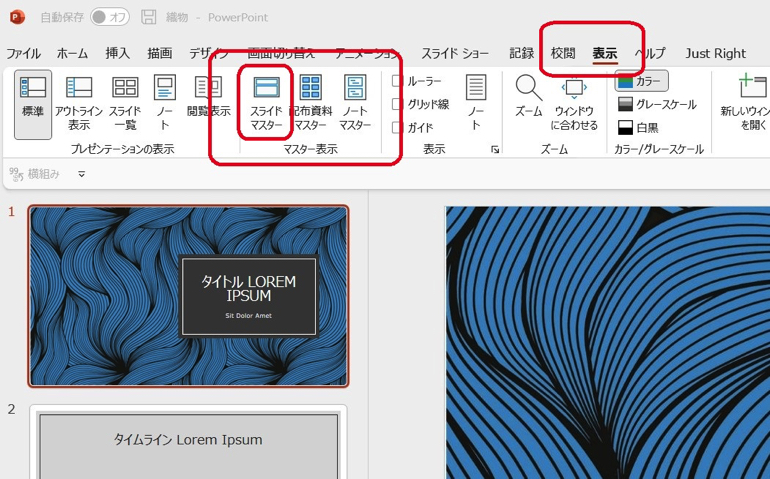Switch to the 描画 ribbon tab

[160, 53]
